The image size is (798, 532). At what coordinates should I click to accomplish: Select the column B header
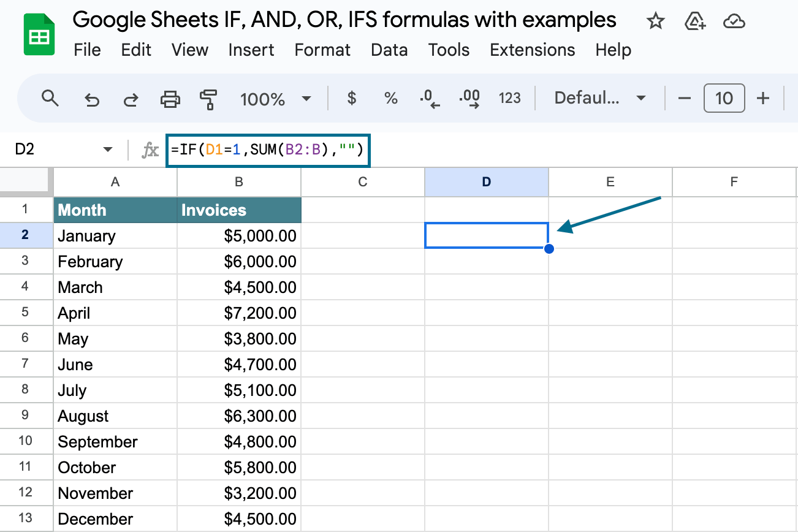pyautogui.click(x=238, y=181)
